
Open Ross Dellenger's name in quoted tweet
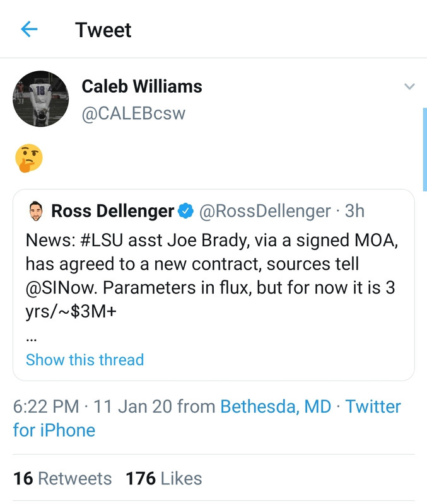(112, 211)
